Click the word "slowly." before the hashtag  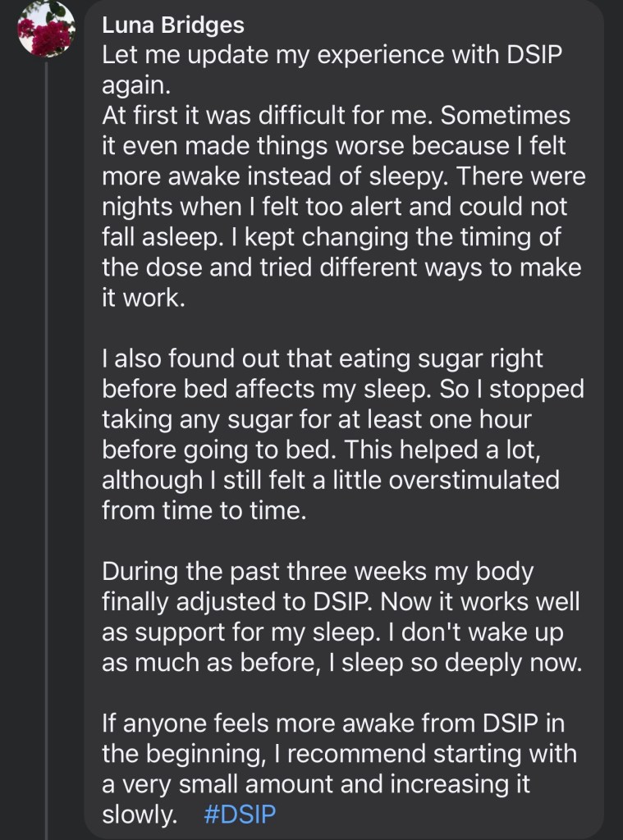140,815
